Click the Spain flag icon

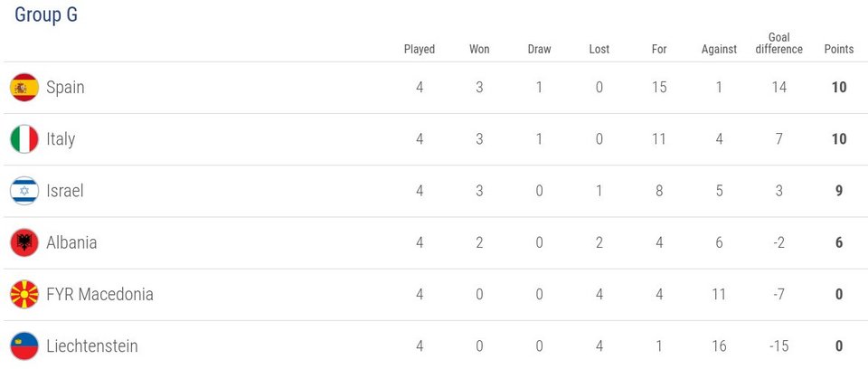pos(24,88)
